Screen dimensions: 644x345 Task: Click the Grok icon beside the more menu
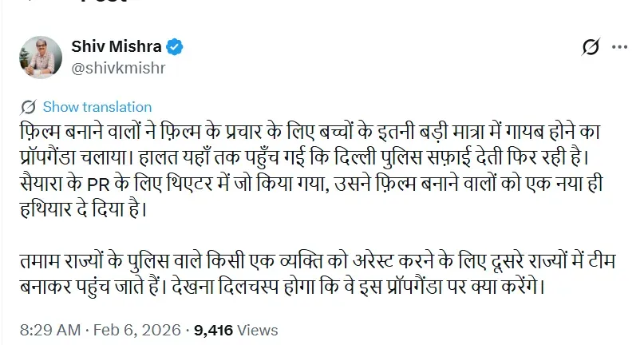pos(591,48)
